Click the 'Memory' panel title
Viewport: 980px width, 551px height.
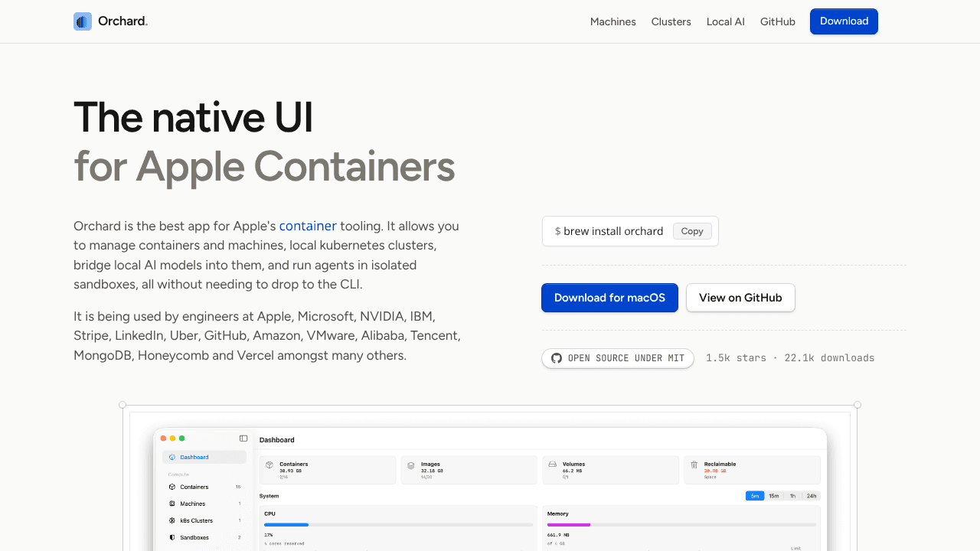(558, 514)
